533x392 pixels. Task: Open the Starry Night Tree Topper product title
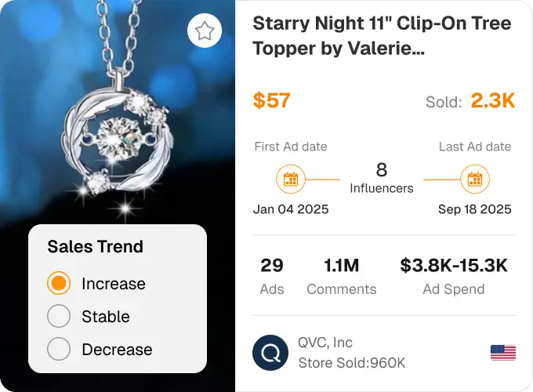tap(382, 35)
